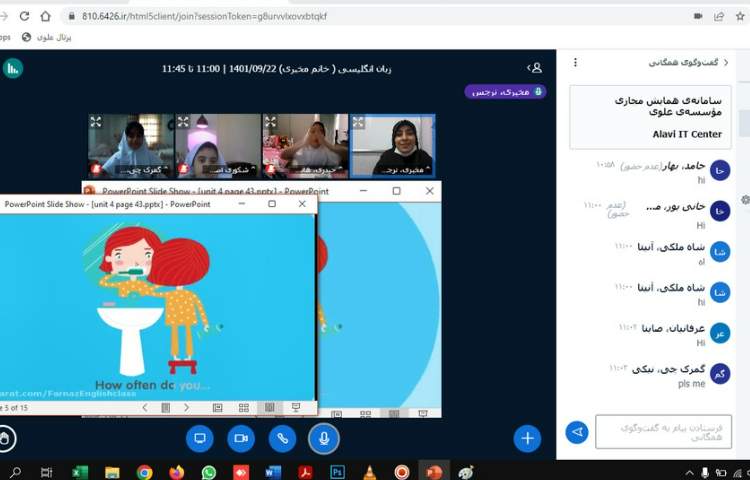
Task: Toggle the users list icon
Action: coord(535,68)
